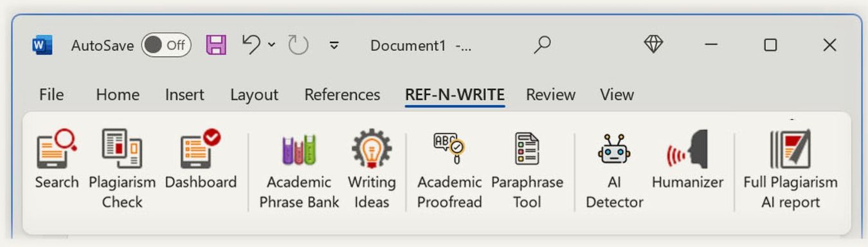Switch to the Insert tab

point(185,95)
